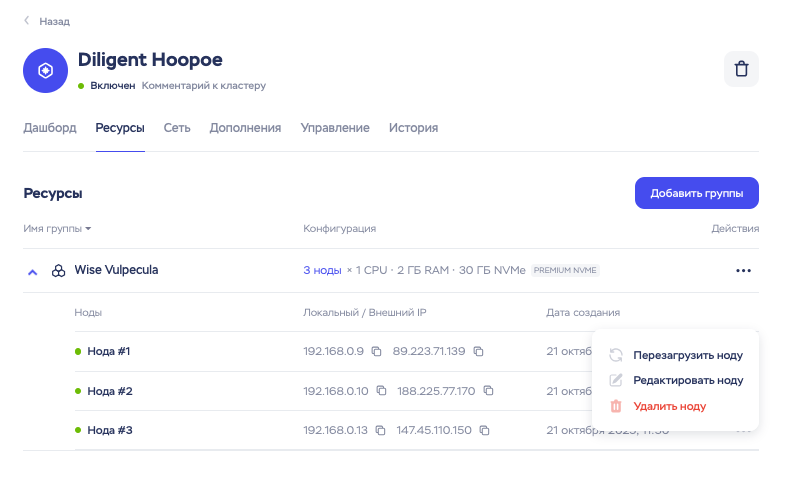Viewport: 790px width, 477px height.
Task: Open the История tab
Action: tap(413, 128)
